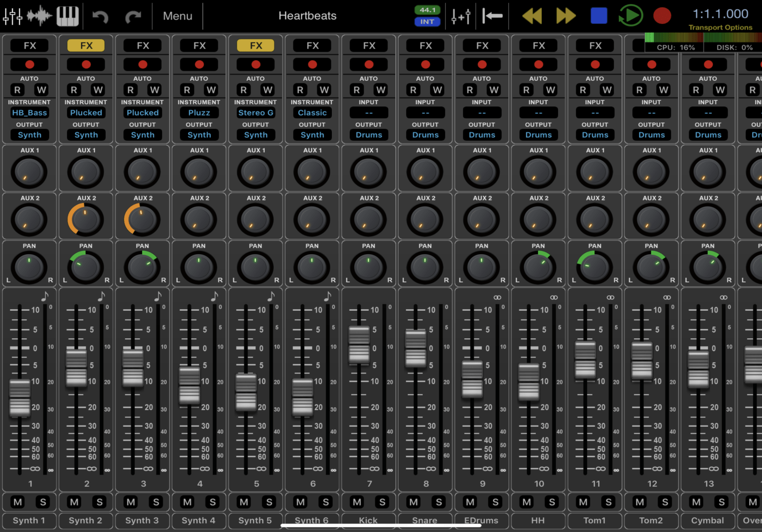Solo the Snare channel
762x532 pixels.
(439, 502)
